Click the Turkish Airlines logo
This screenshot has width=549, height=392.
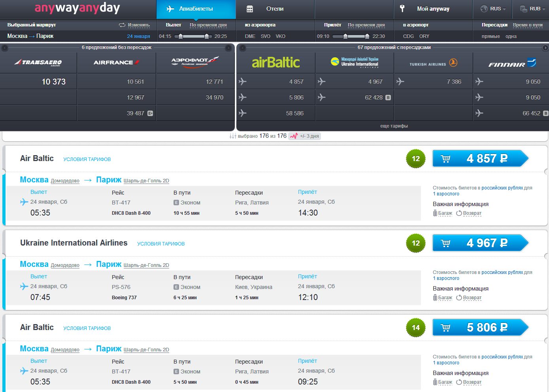point(433,63)
